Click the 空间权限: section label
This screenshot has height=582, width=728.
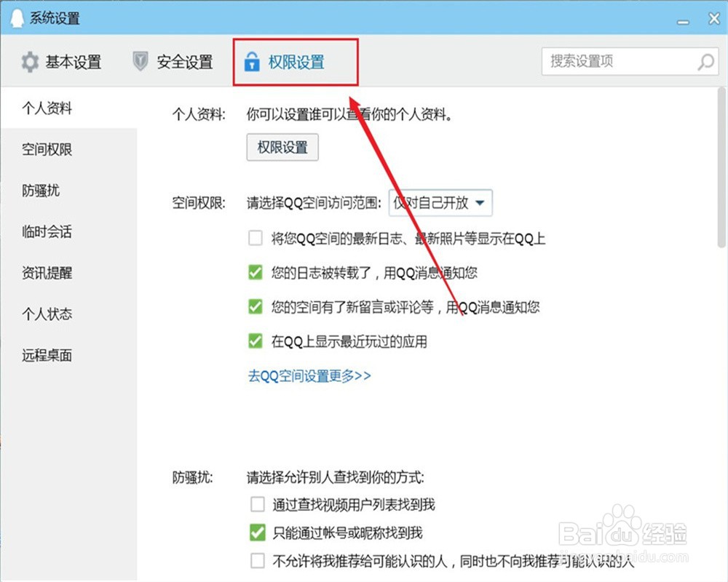point(199,203)
